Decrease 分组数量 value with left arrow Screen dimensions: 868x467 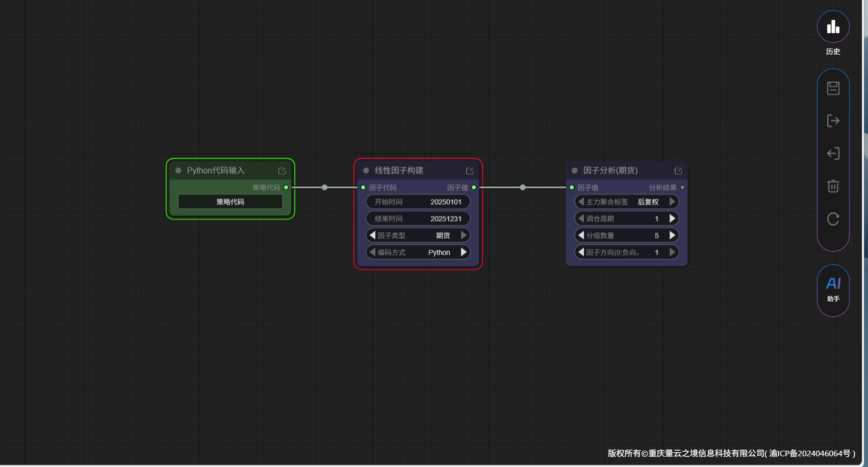pos(581,235)
